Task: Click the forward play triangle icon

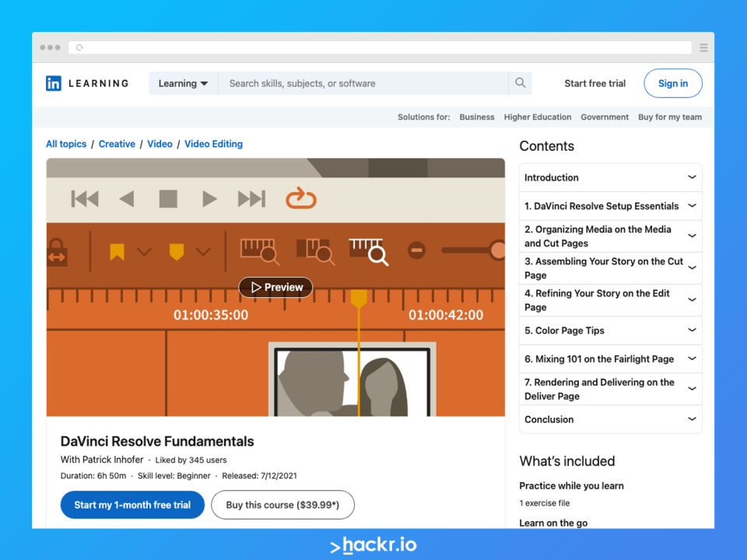Action: (209, 198)
